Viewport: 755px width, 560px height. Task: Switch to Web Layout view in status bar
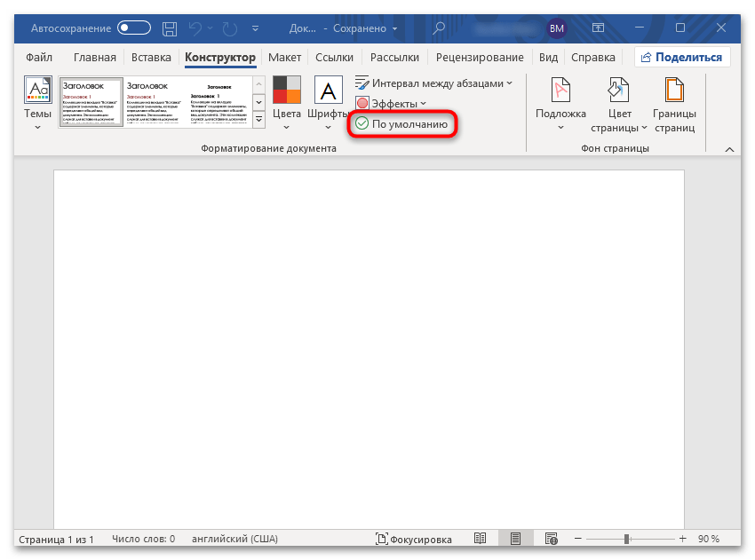(x=551, y=539)
